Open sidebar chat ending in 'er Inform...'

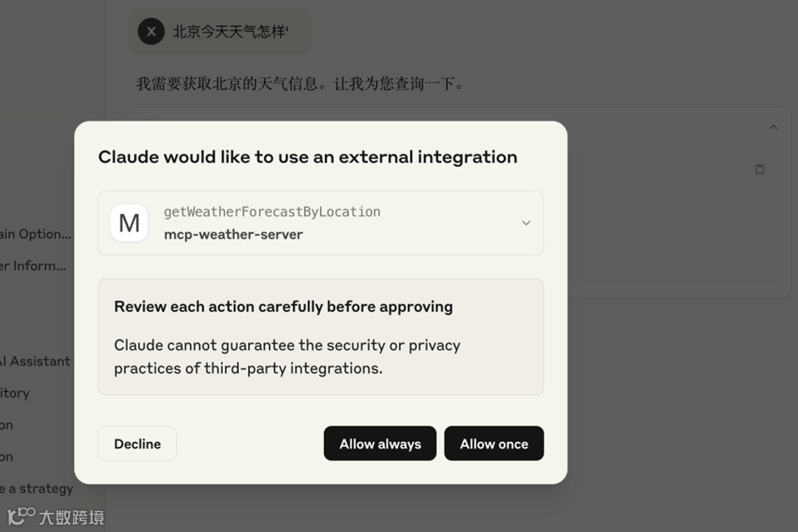coord(33,266)
